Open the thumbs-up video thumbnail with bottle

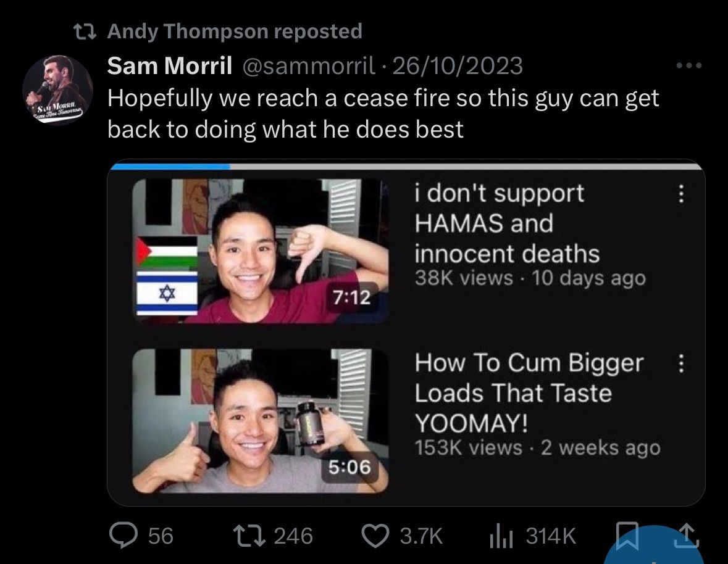point(261,421)
